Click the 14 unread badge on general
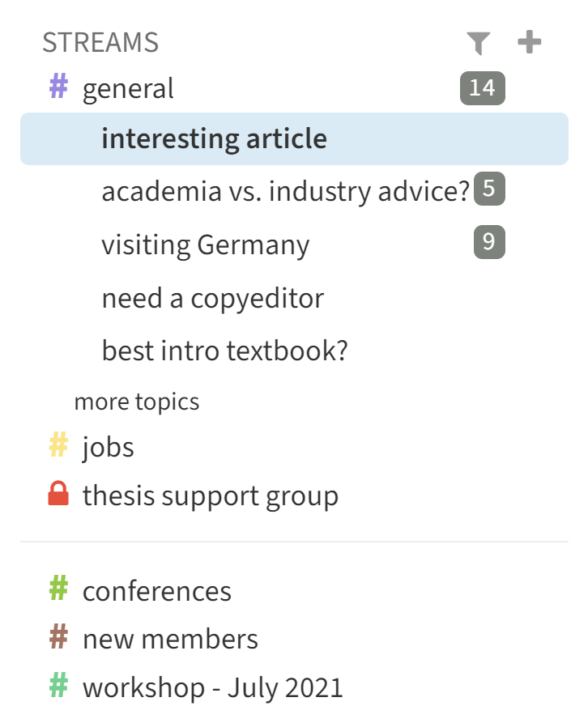 482,87
